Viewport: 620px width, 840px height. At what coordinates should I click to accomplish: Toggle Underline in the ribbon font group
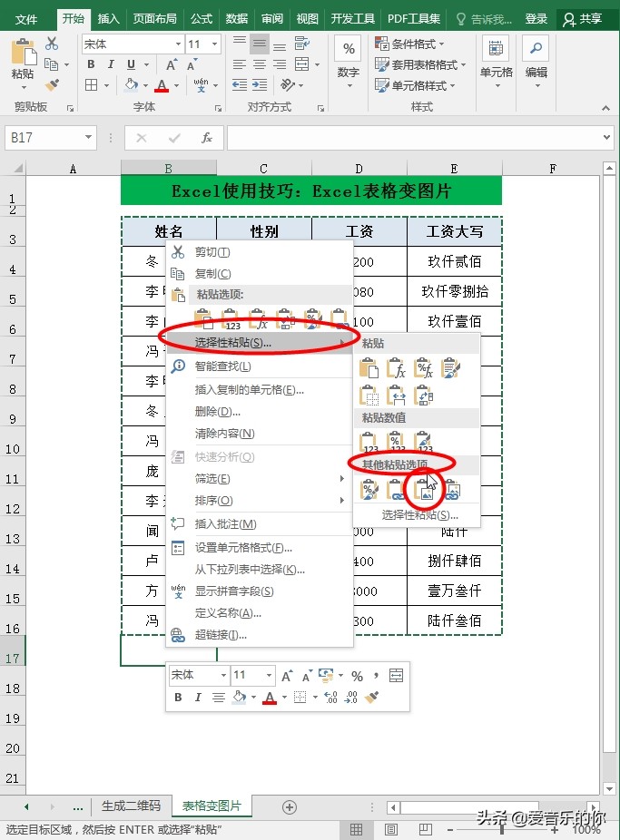[131, 64]
